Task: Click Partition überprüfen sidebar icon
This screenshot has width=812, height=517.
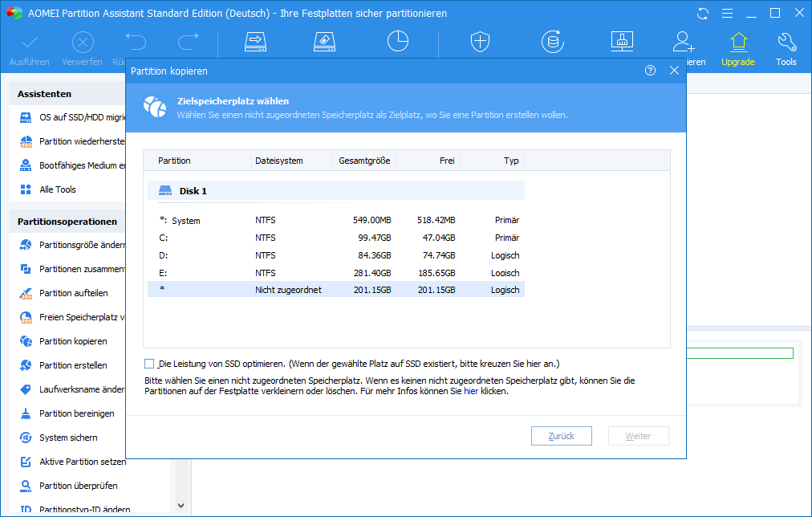Action: [x=26, y=486]
